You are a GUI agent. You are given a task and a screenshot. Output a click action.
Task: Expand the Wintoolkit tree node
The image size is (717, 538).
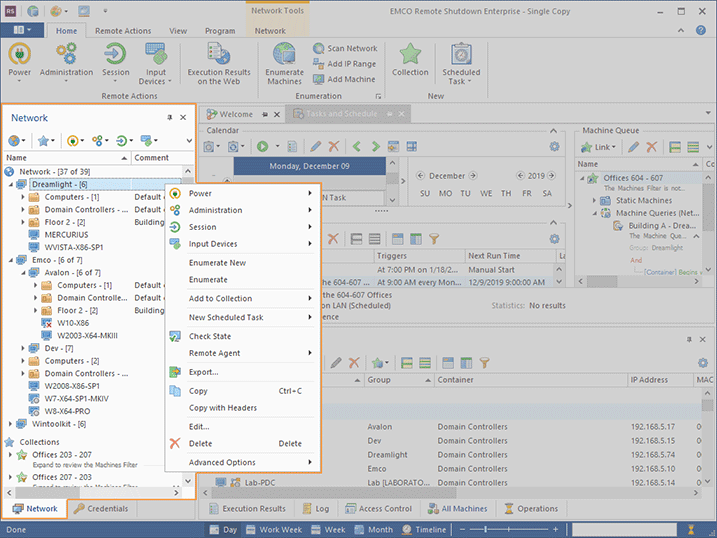pos(10,424)
